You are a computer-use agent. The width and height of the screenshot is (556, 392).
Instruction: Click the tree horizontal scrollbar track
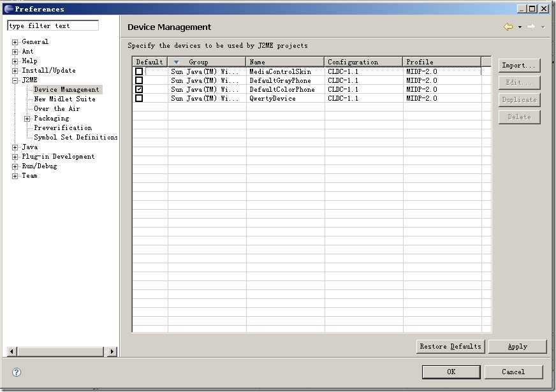(x=61, y=352)
